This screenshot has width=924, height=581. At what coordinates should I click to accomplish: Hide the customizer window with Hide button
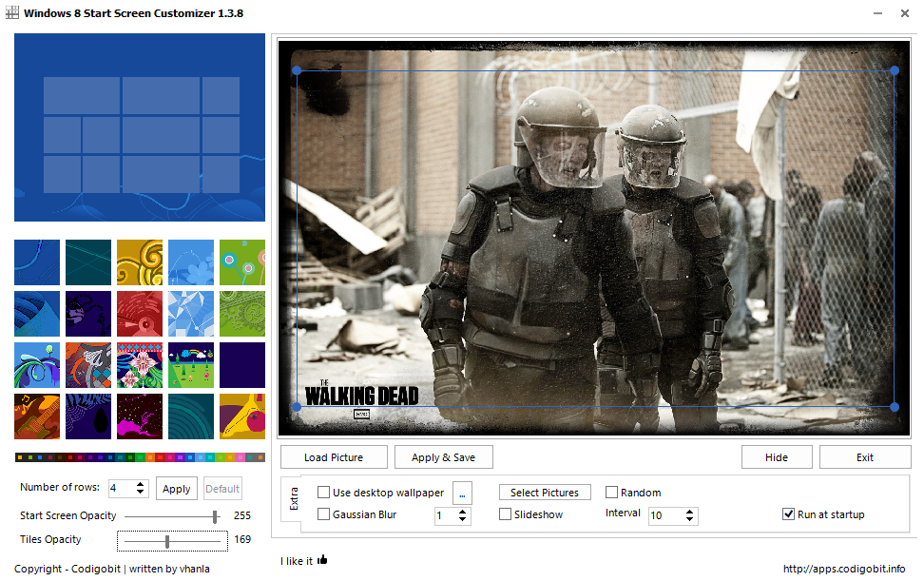click(777, 457)
